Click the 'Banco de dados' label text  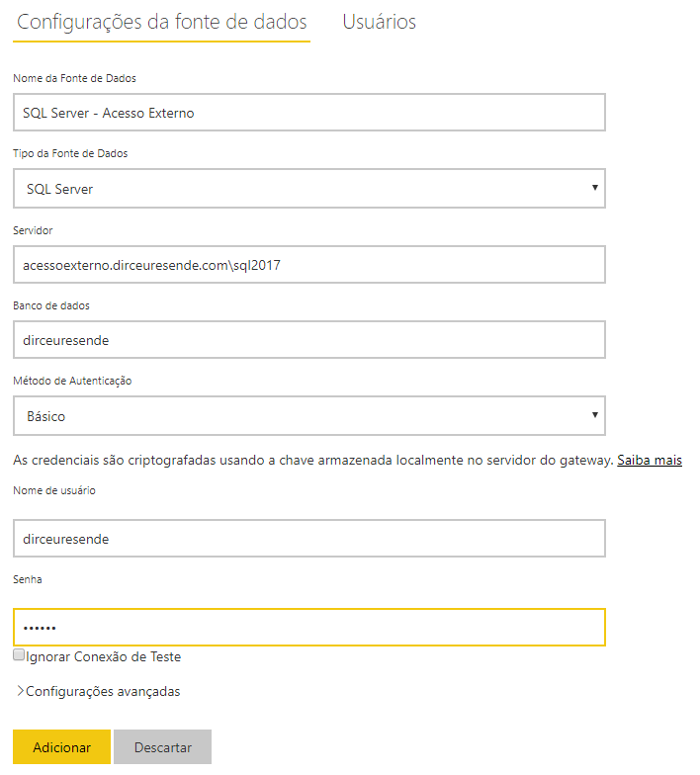point(51,305)
